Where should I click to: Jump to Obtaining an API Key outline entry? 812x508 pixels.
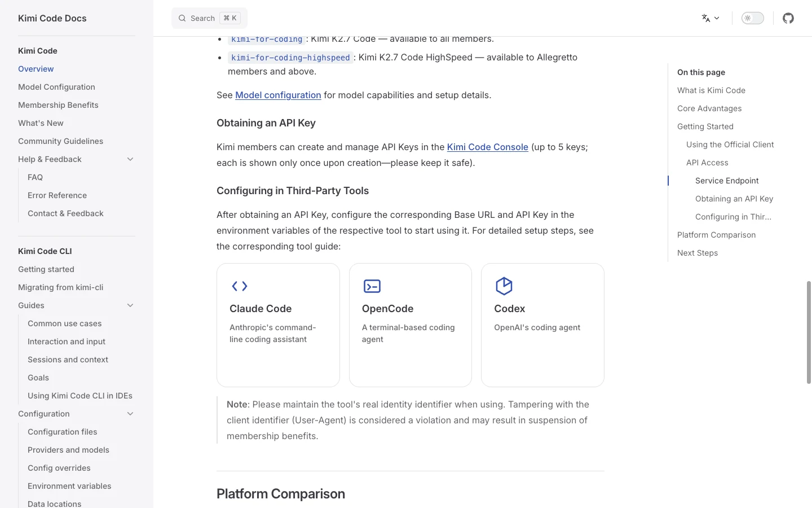(x=734, y=199)
